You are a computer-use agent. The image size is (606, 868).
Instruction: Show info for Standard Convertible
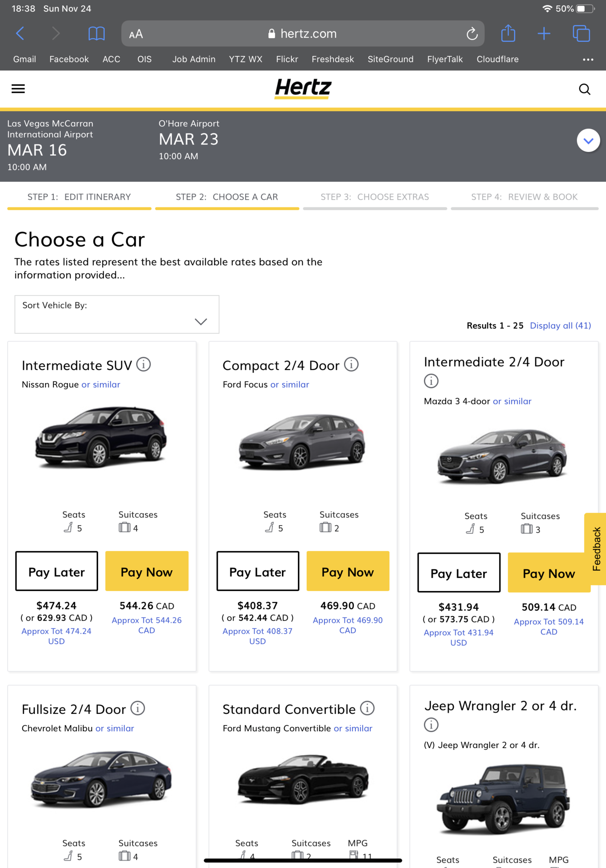click(367, 708)
